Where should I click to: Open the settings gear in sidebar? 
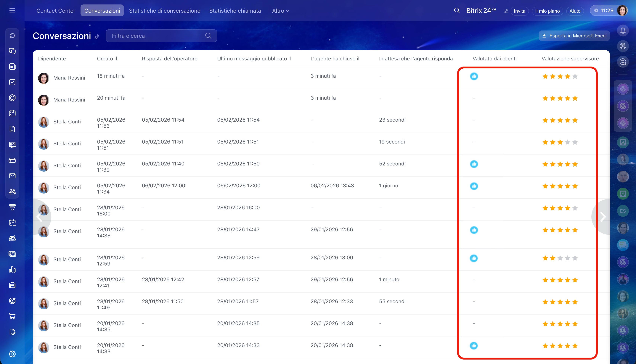tap(12, 354)
